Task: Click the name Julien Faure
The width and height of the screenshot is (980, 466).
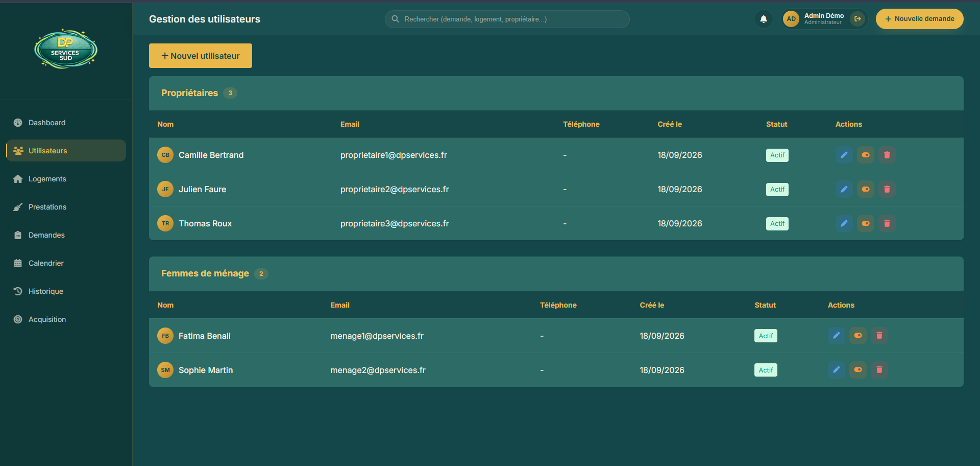Action: 202,189
